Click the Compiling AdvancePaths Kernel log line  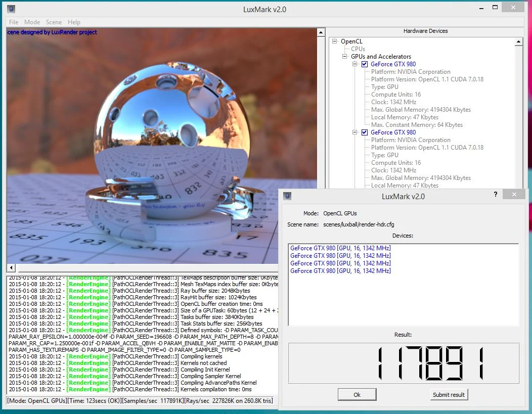pos(132,383)
